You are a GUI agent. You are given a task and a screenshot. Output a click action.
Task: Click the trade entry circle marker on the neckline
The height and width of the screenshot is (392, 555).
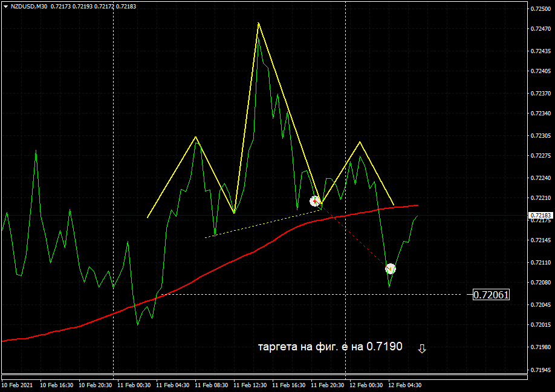coord(314,201)
